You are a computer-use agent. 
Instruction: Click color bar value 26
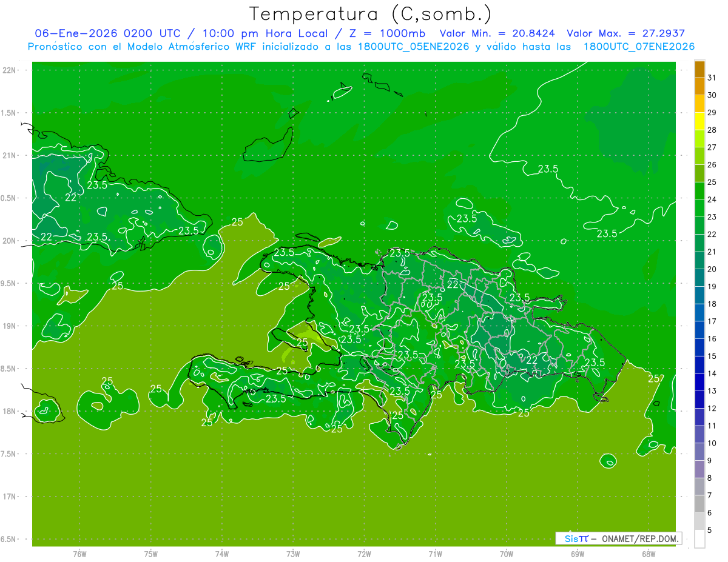712,165
